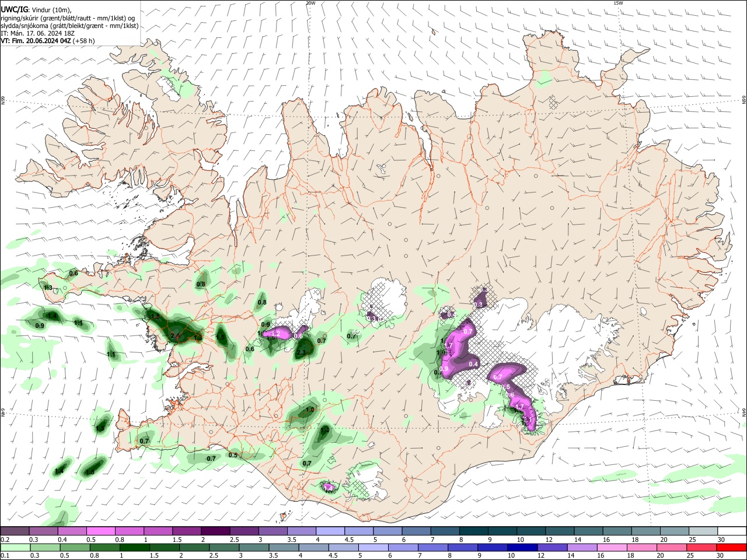747x560 pixels.
Task: Click the '1.2' value in the pink snow patch
Action: 277,333
